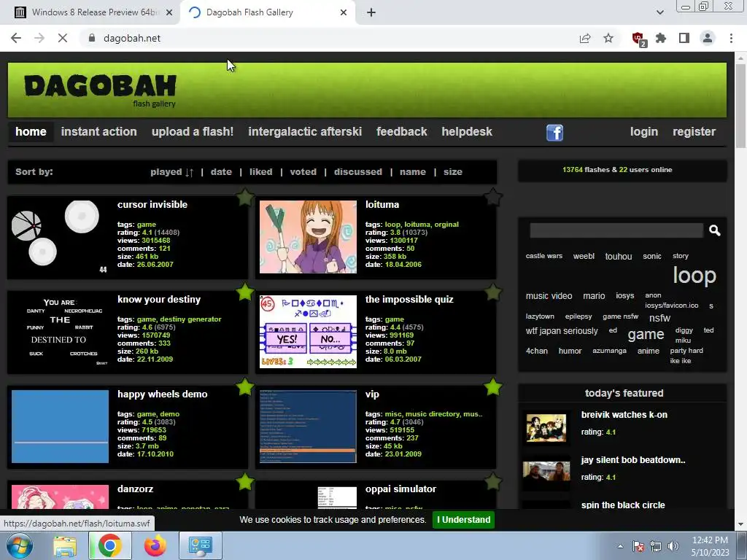Viewport: 747px width, 560px height.
Task: Click the login link
Action: (644, 132)
